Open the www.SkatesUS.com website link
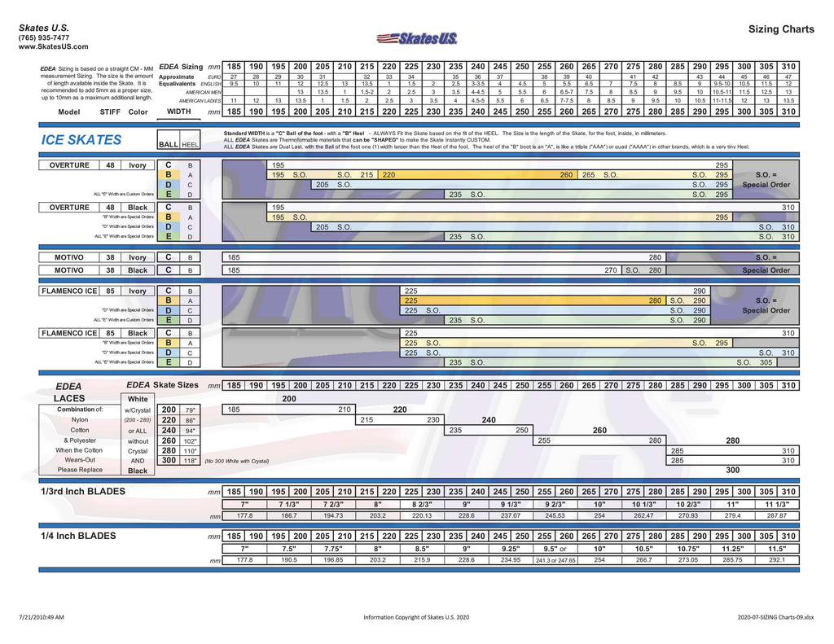This screenshot has height=644, width=834. pyautogui.click(x=51, y=47)
